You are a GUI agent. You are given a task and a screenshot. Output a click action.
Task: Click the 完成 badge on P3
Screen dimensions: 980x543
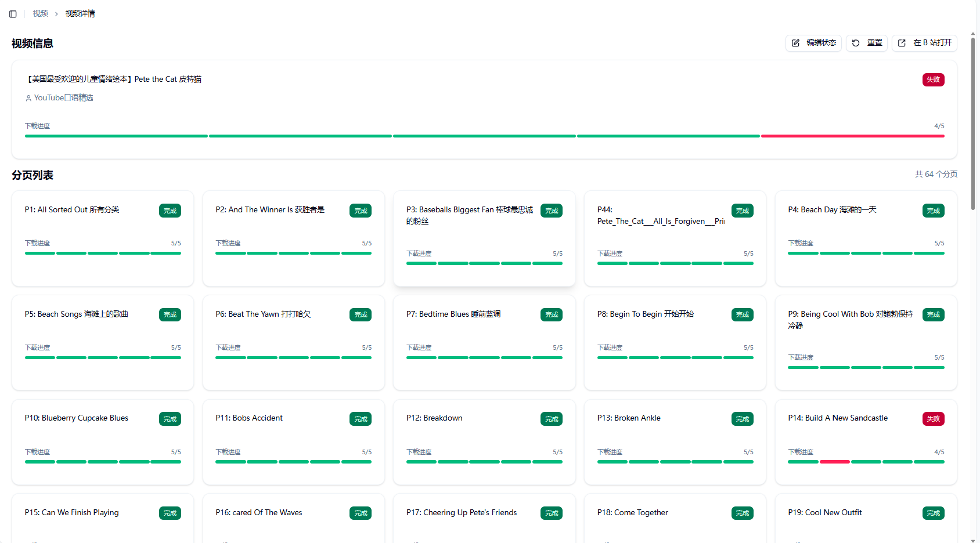(552, 211)
